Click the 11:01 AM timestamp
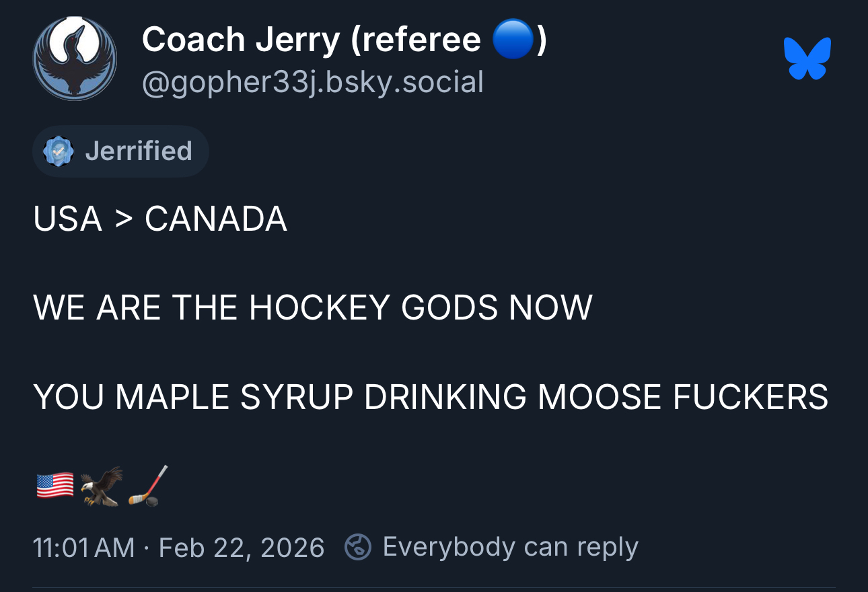 83,547
